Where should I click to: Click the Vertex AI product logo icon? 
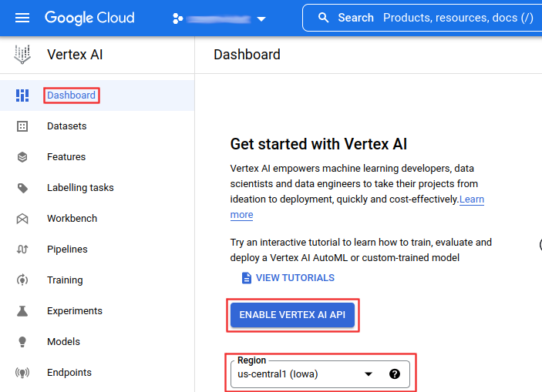pyautogui.click(x=22, y=54)
